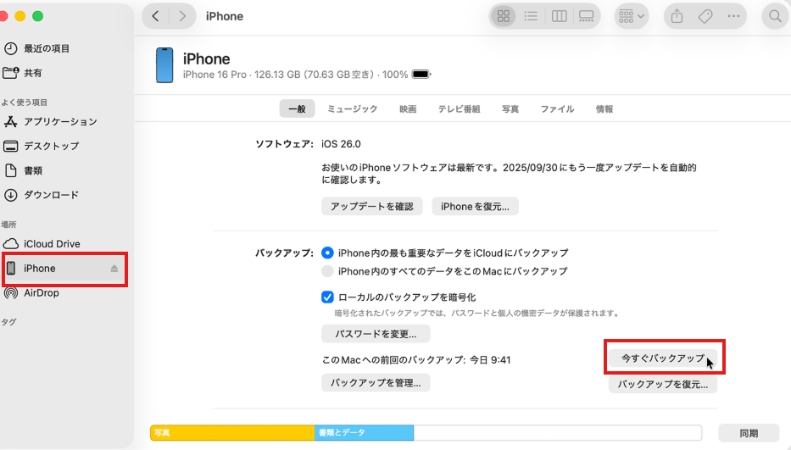Click yellow 写真 storage bar segment
Screen dimensions: 791x450
tap(233, 433)
